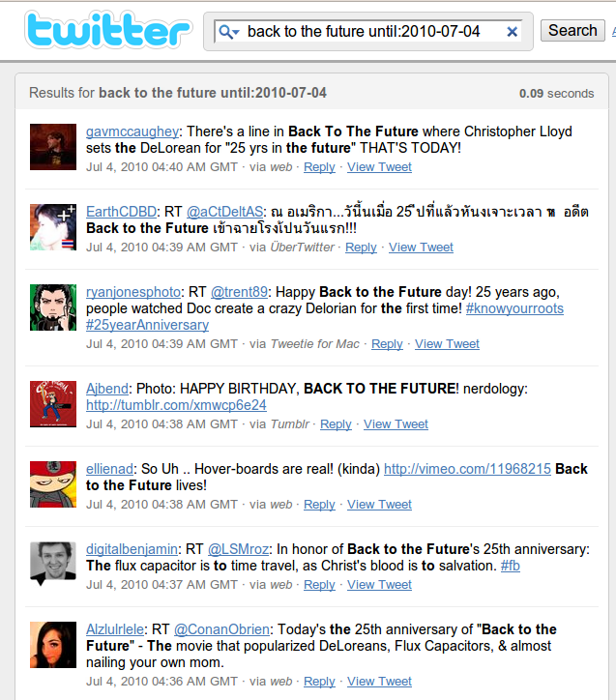View Tweet for EarthCDBD's post

[x=421, y=248]
